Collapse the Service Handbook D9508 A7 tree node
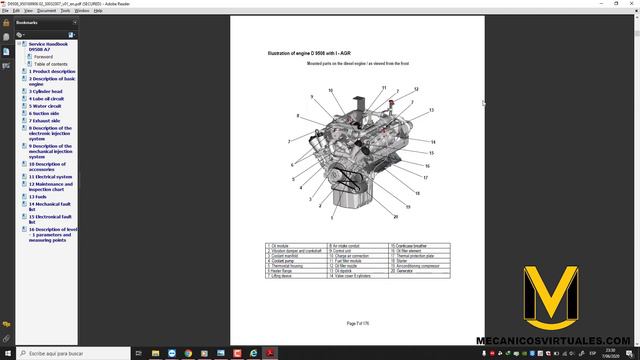Image resolution: width=640 pixels, height=360 pixels. coord(19,44)
